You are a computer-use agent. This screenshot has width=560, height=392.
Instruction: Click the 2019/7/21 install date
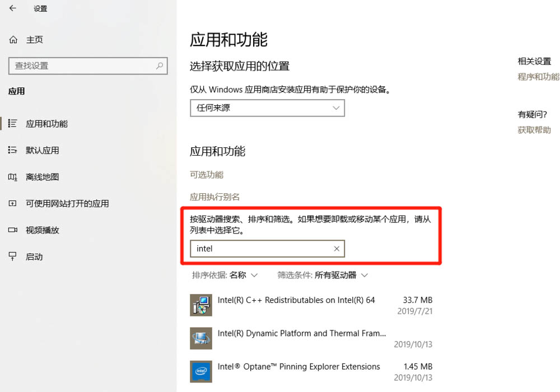tap(414, 311)
